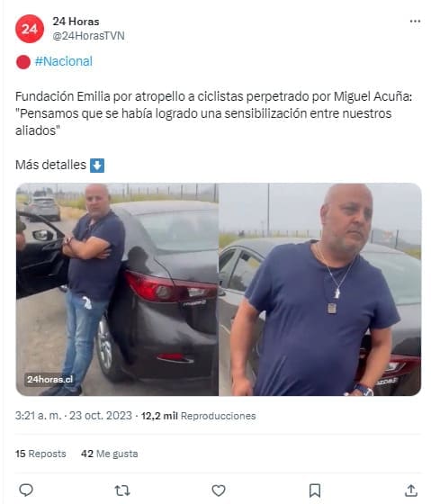Show the 42 Me gusta list
The height and width of the screenshot is (504, 431).
pos(109,454)
